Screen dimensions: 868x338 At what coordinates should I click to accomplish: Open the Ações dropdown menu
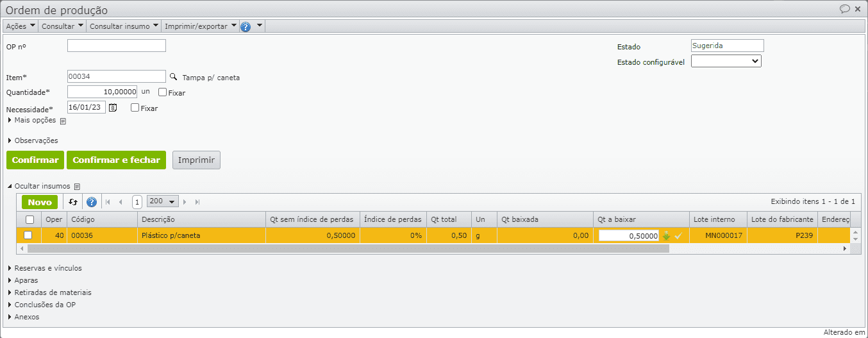pyautogui.click(x=21, y=26)
